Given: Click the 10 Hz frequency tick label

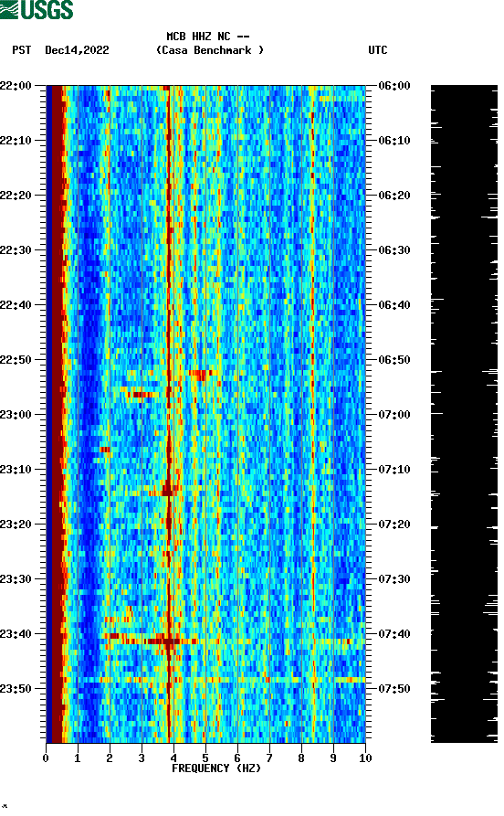Looking at the screenshot, I should 365,758.
